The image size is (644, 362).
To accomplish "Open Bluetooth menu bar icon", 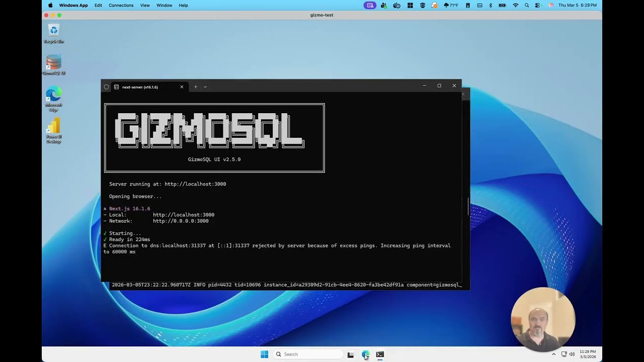I will (491, 6).
